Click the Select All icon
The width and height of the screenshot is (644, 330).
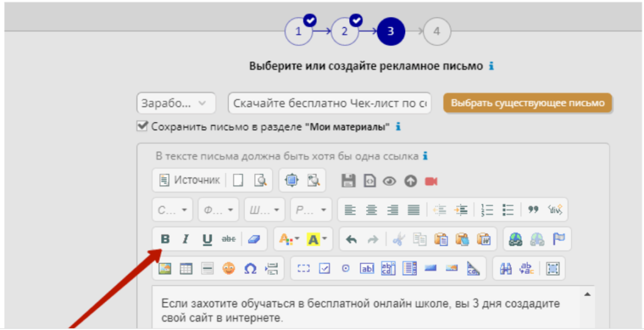[553, 269]
